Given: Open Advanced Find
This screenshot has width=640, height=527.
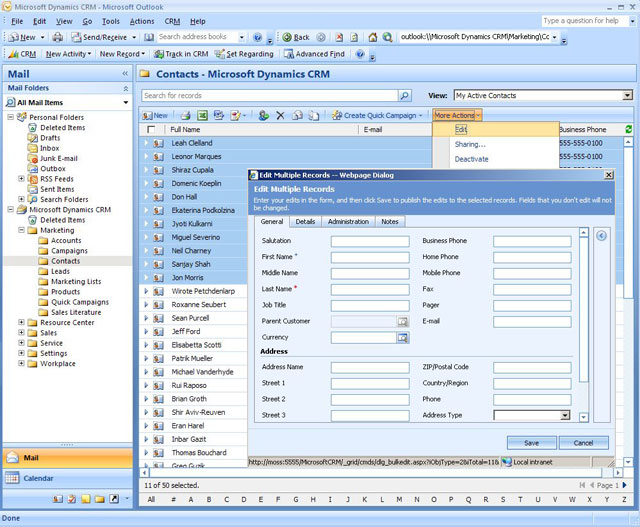Looking at the screenshot, I should 314,54.
